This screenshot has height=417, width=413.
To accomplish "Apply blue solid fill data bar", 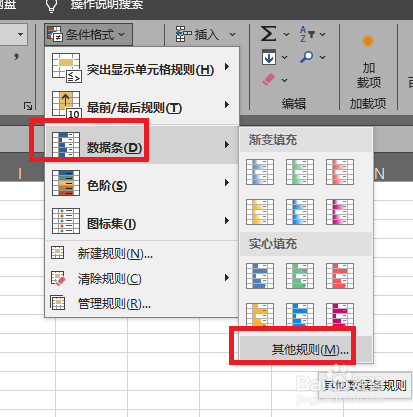I will click(260, 276).
